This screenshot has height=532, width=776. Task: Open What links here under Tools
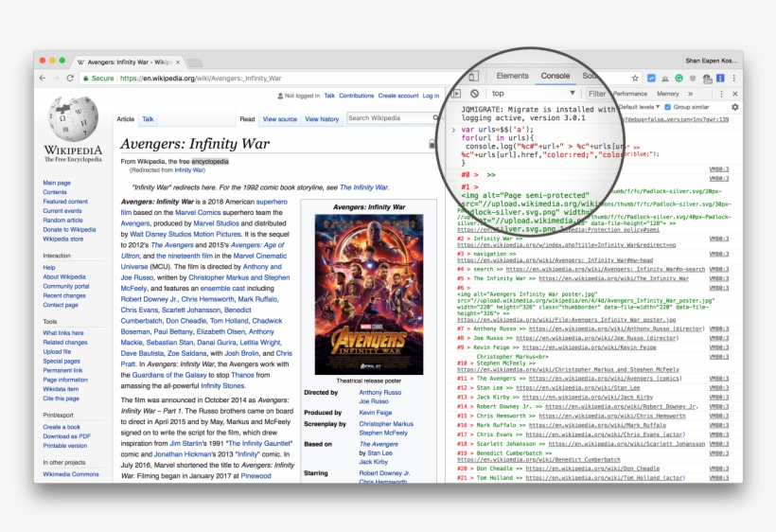[x=63, y=332]
